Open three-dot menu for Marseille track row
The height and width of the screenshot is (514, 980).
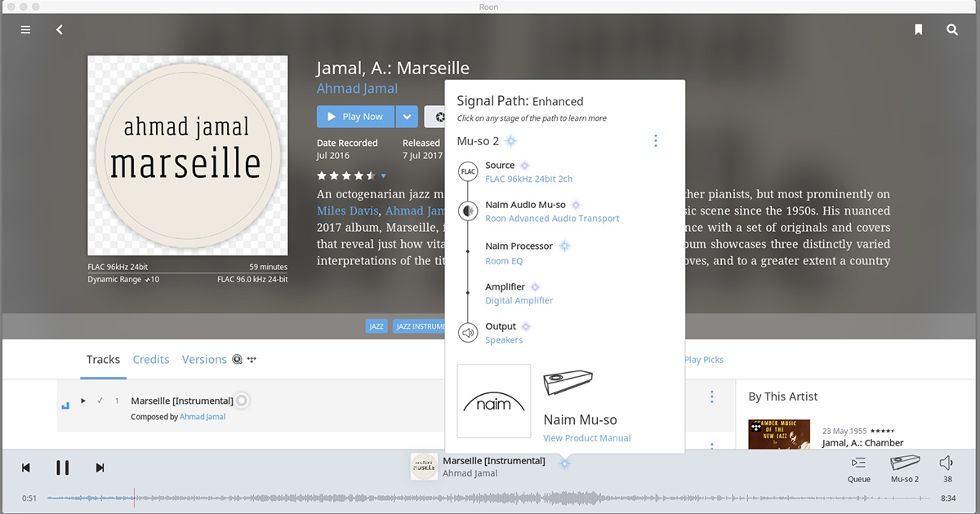(x=711, y=397)
